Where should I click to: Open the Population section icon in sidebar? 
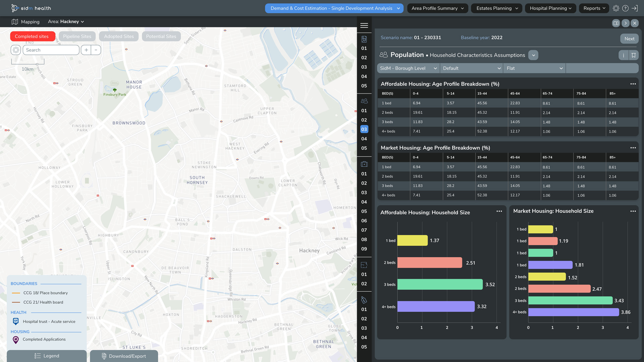364,101
